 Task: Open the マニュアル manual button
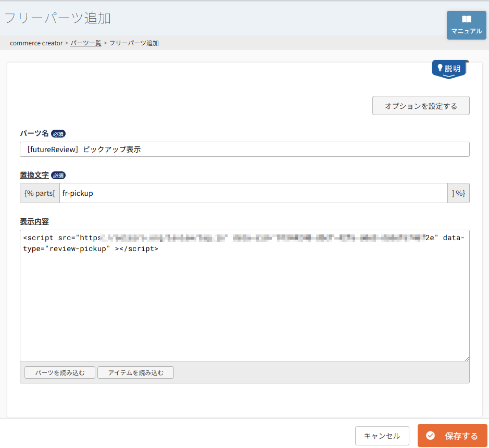[466, 26]
